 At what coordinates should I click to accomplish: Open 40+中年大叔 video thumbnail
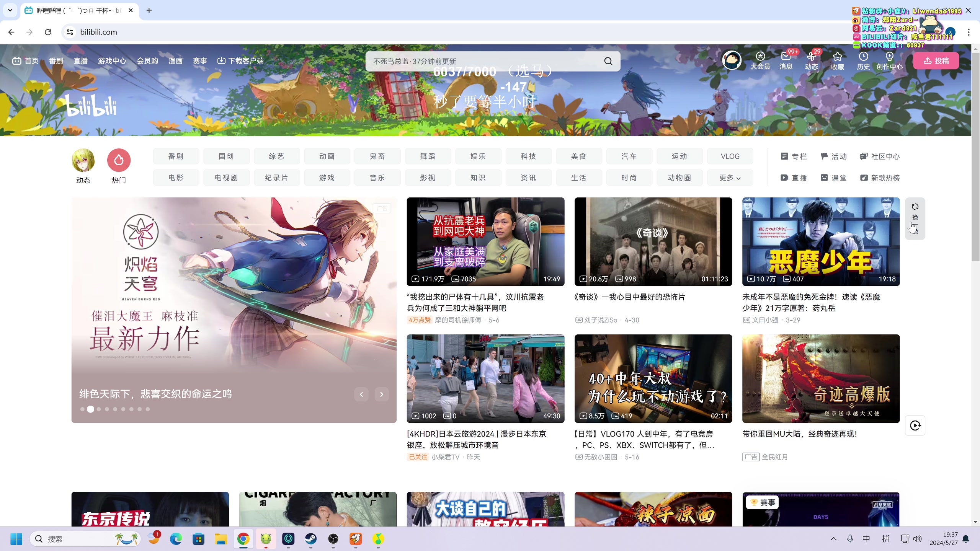click(x=653, y=378)
